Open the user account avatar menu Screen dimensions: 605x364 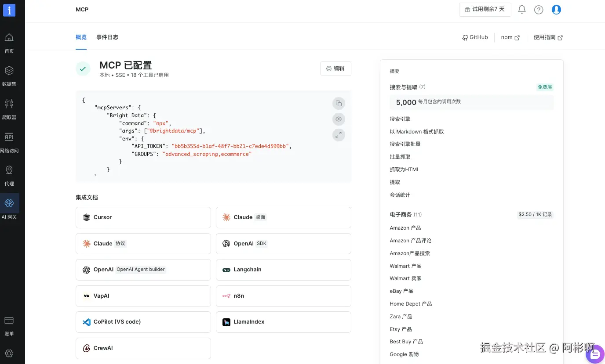coord(556,10)
